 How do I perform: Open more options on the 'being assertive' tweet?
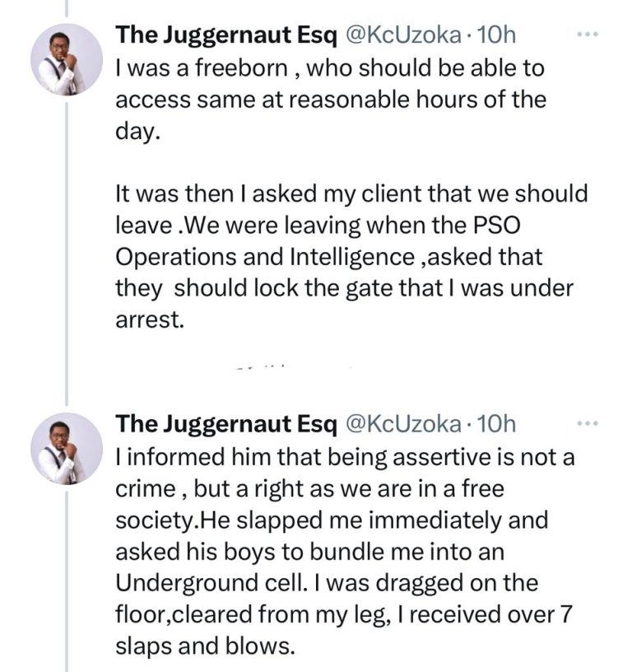[x=586, y=424]
